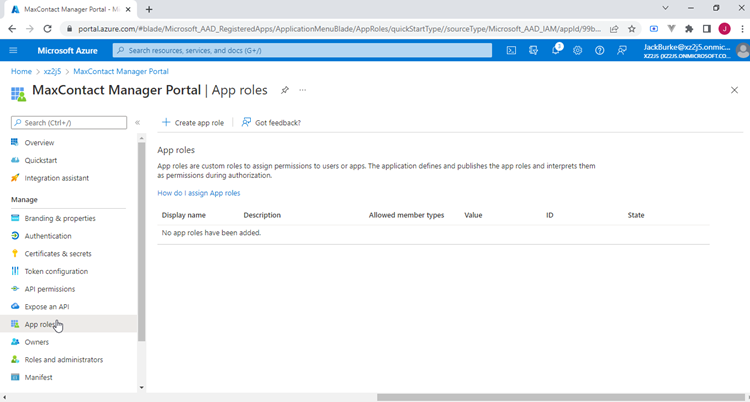Click the Integration assistant rocket icon
This screenshot has height=402, width=750.
click(x=15, y=178)
